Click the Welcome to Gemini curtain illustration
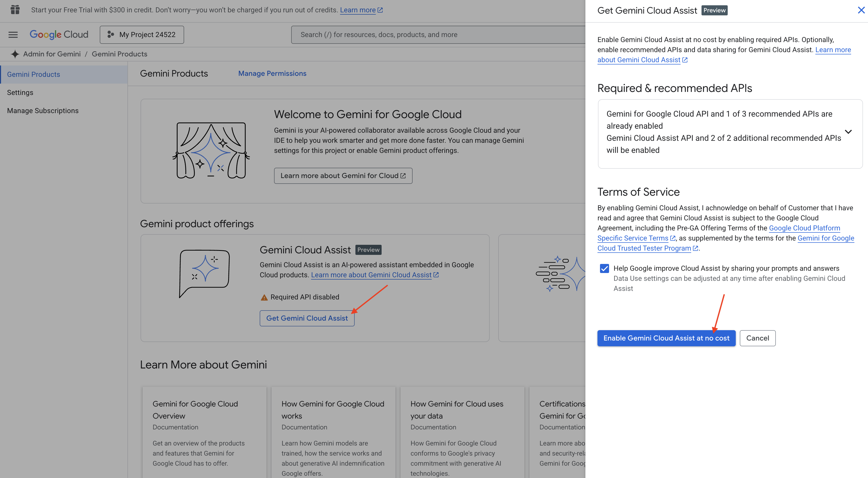 211,150
